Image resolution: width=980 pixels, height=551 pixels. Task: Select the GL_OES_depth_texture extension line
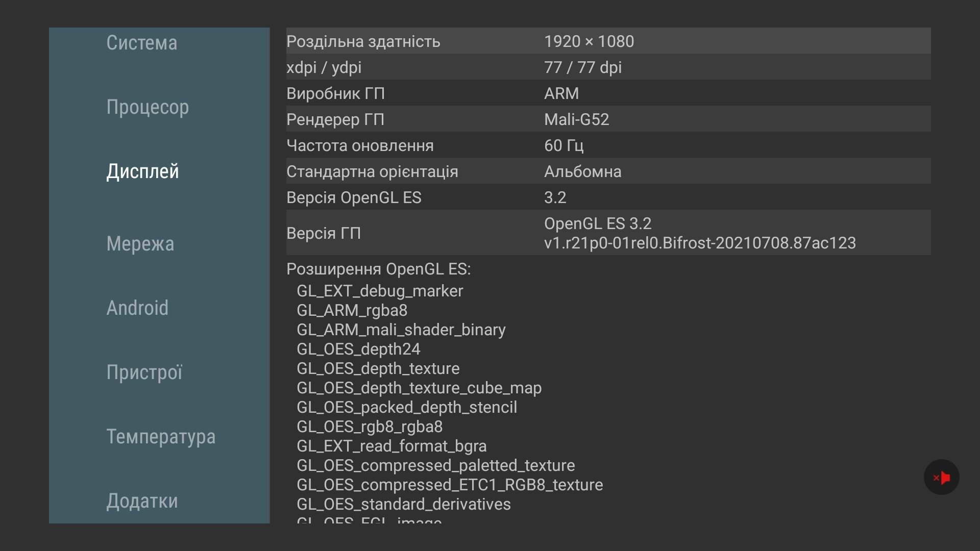click(x=378, y=368)
